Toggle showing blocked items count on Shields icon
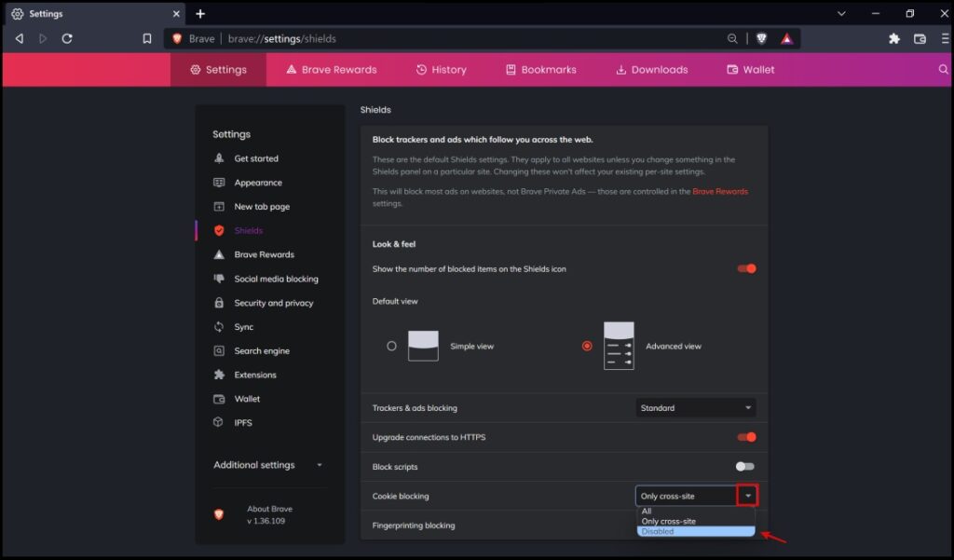This screenshot has height=560, width=954. 746,268
